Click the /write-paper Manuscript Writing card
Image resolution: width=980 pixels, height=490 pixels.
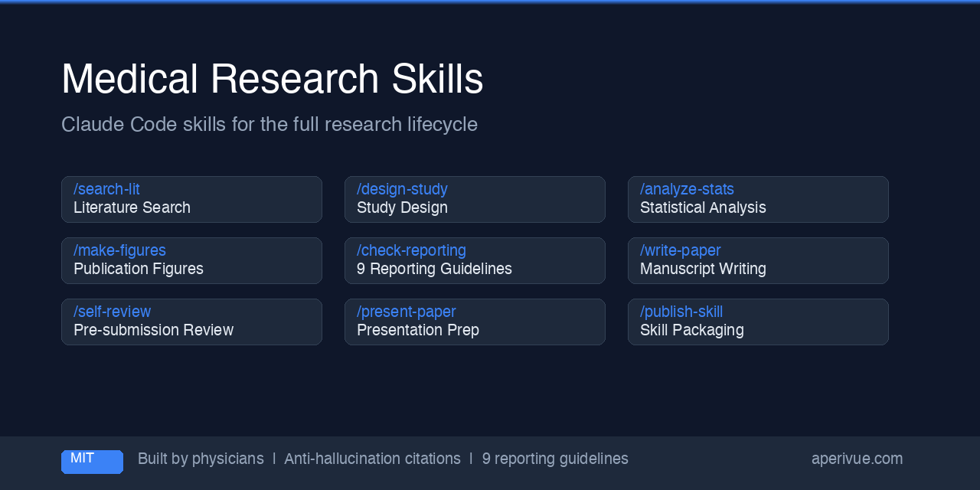point(758,260)
